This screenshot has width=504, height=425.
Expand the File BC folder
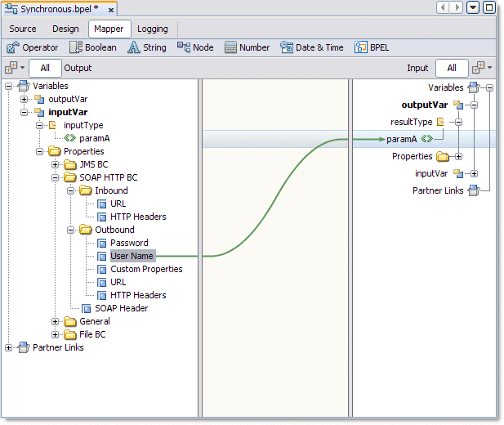(x=56, y=334)
